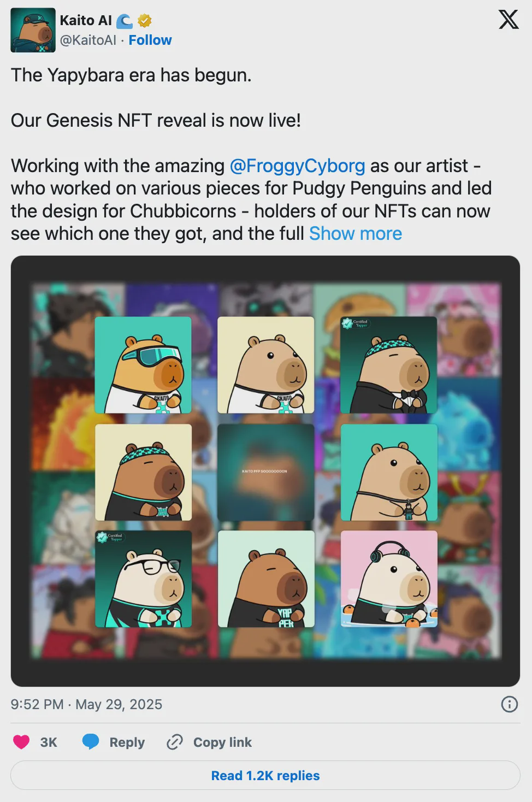Open blurred center KAITO PFP tile
This screenshot has width=532, height=802.
coord(266,472)
